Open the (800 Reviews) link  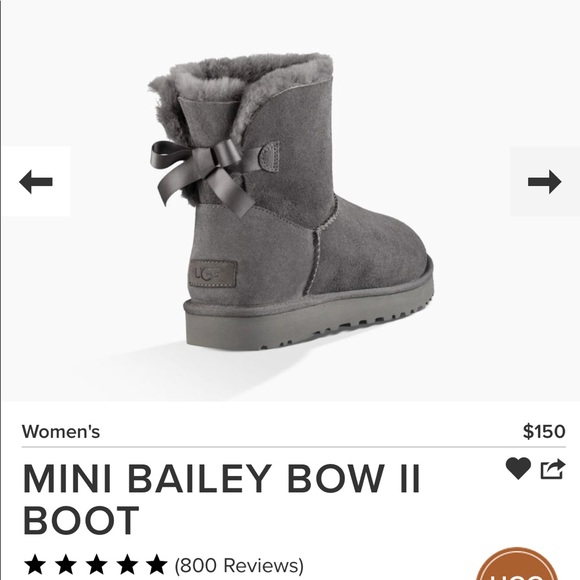click(239, 566)
